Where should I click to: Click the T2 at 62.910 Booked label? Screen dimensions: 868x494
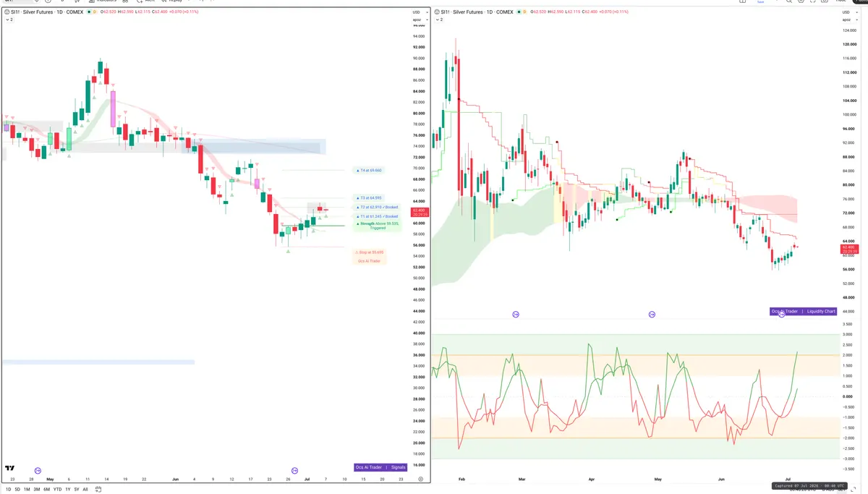click(377, 207)
